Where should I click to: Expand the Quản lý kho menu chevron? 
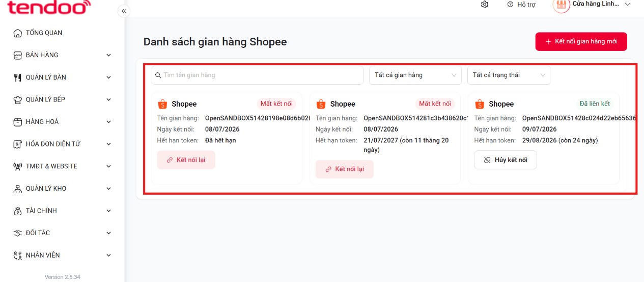point(108,189)
